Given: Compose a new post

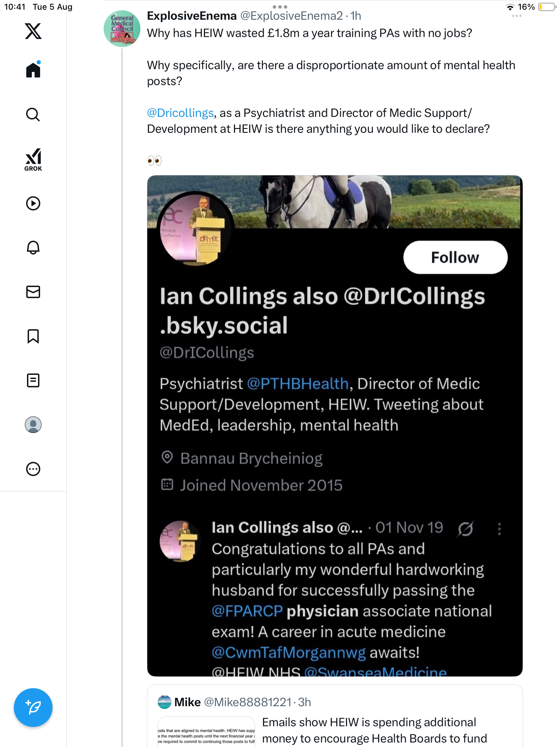Looking at the screenshot, I should [33, 708].
